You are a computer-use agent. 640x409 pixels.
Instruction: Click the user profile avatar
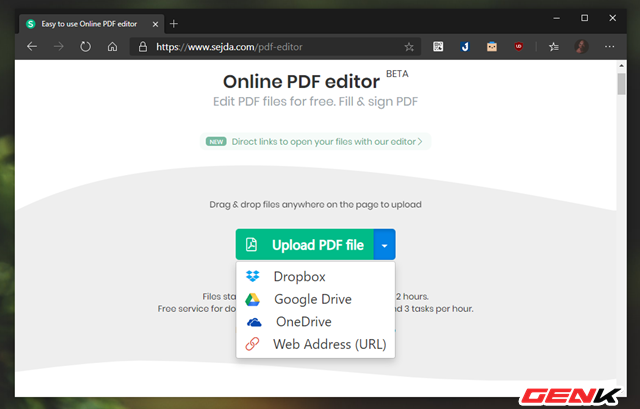(581, 46)
